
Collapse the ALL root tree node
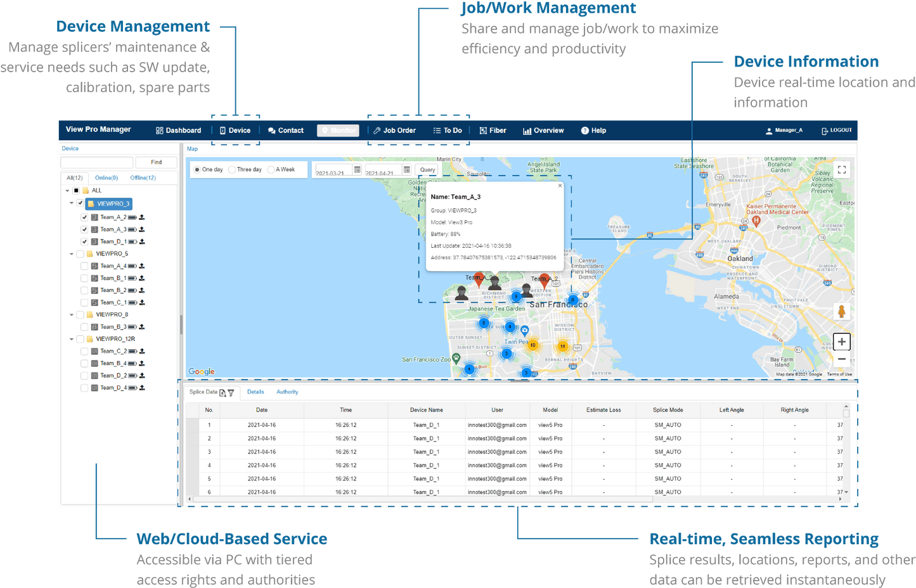pyautogui.click(x=67, y=191)
